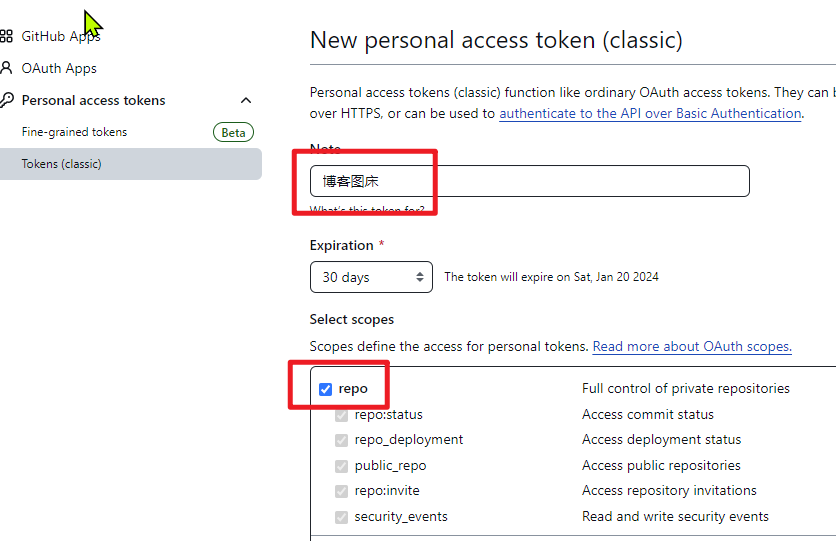The height and width of the screenshot is (541, 836).
Task: Toggle the repo:invite checkbox
Action: [x=342, y=491]
